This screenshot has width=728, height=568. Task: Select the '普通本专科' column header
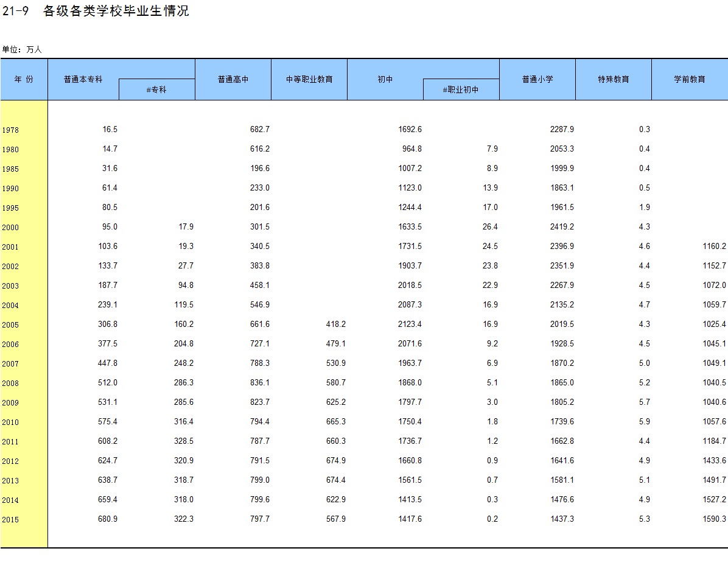83,79
